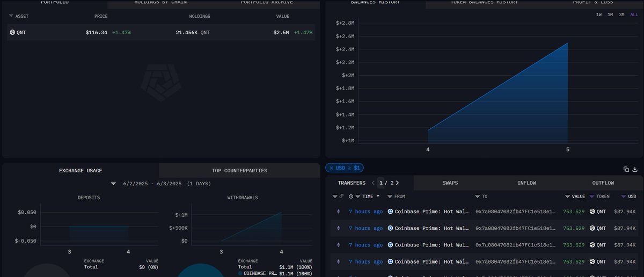Switch to the Outflow tab
This screenshot has width=644, height=277.
point(603,183)
